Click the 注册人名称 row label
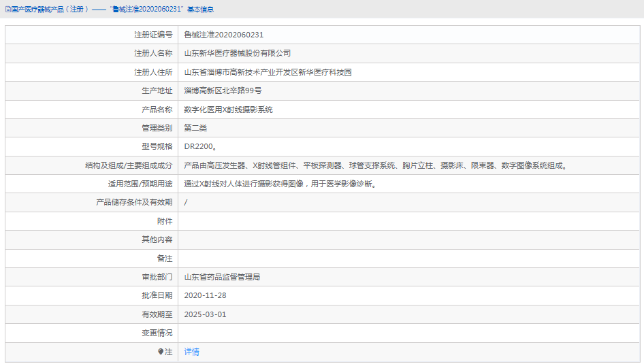Screen dimensions: 644x364 coord(153,53)
